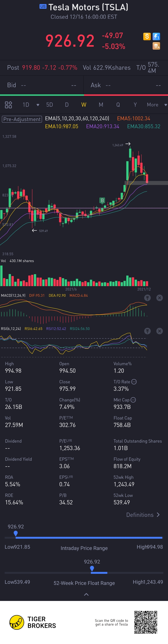Tap the Intraday Price Range slider marker
The height and width of the screenshot is (644, 168).
click(x=16, y=534)
